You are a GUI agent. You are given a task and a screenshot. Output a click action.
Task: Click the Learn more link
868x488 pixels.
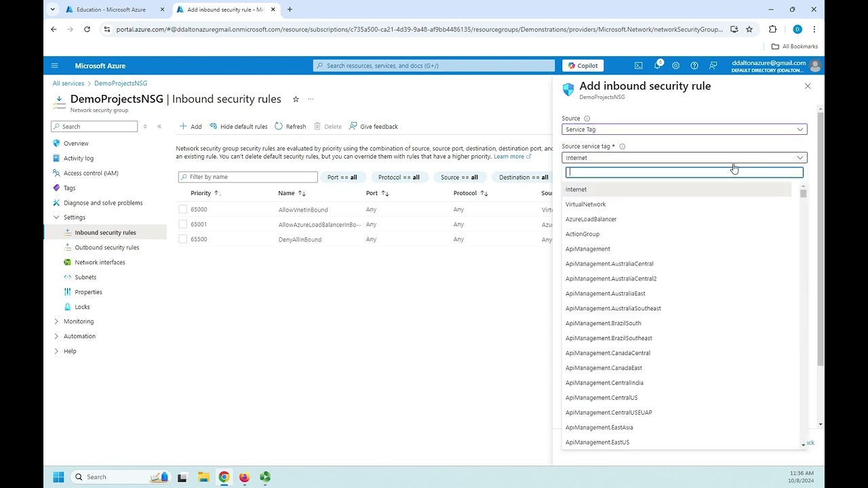(512, 157)
